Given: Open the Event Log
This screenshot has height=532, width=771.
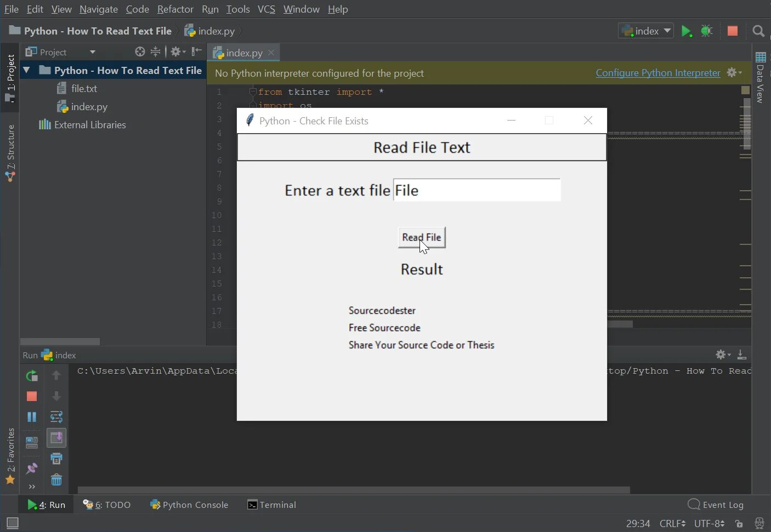Looking at the screenshot, I should click(x=716, y=505).
